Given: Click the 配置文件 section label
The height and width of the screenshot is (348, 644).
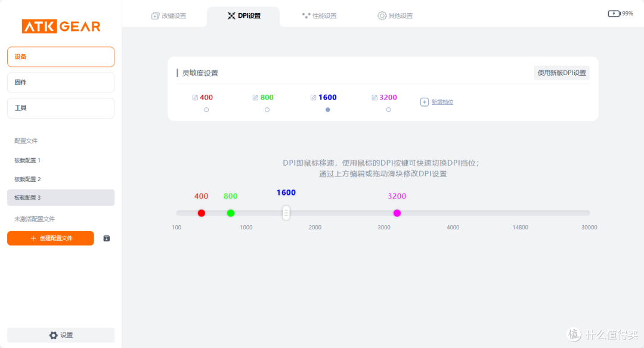Looking at the screenshot, I should (x=26, y=141).
